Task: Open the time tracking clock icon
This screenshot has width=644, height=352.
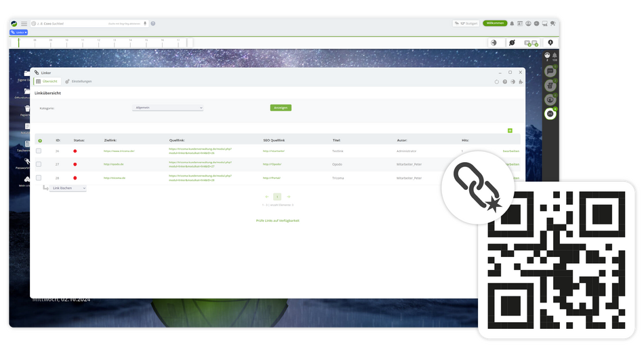Action: point(512,43)
